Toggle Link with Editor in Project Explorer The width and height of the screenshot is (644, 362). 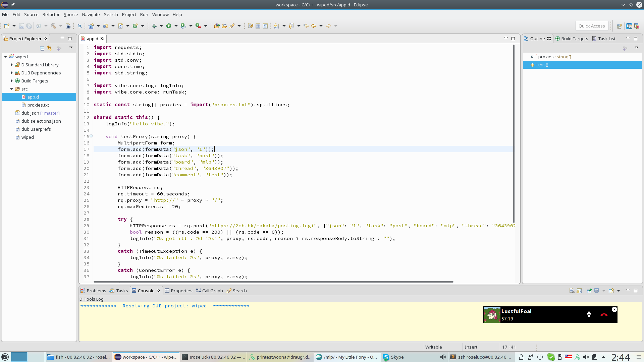tap(49, 48)
